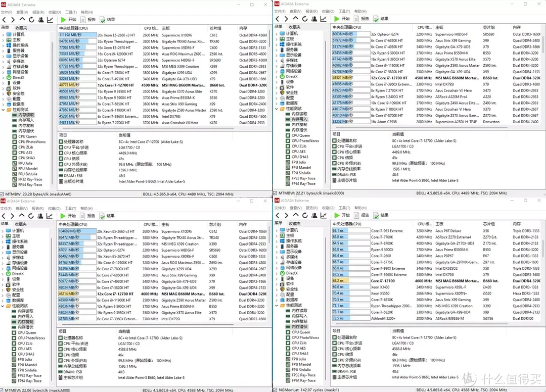This screenshot has height=392, width=546.
Task: Select FPU Mandel benchmark in bottom-left window tree
Action: 27,365
